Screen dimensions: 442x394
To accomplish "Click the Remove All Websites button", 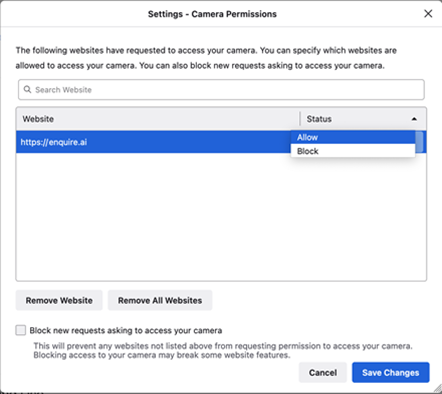I will pos(160,300).
